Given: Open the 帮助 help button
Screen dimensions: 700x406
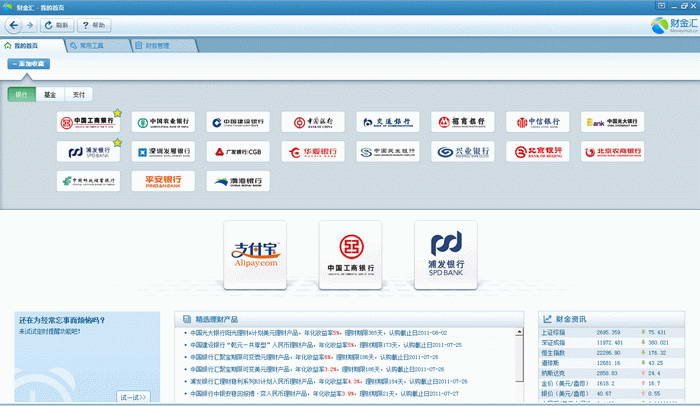Looking at the screenshot, I should [x=94, y=25].
